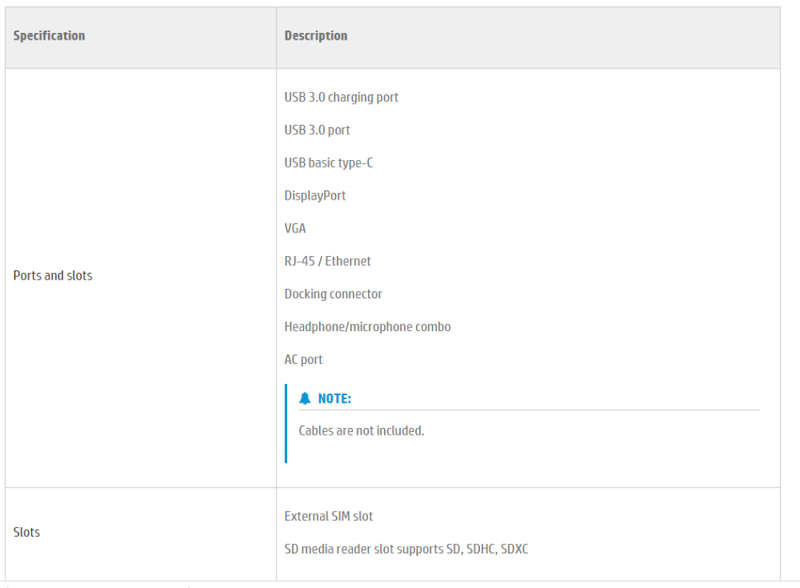800x588 pixels.
Task: Click the NOTE bell icon
Action: click(x=305, y=399)
